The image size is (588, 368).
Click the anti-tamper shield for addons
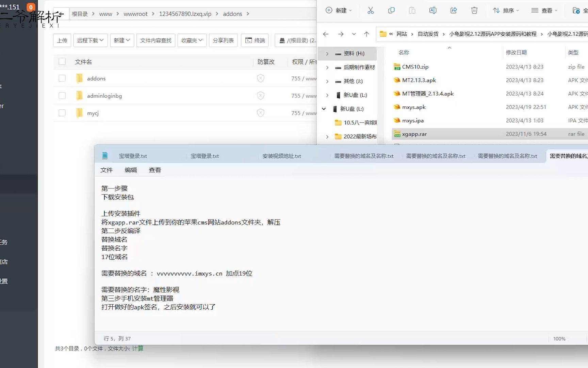coord(261,78)
